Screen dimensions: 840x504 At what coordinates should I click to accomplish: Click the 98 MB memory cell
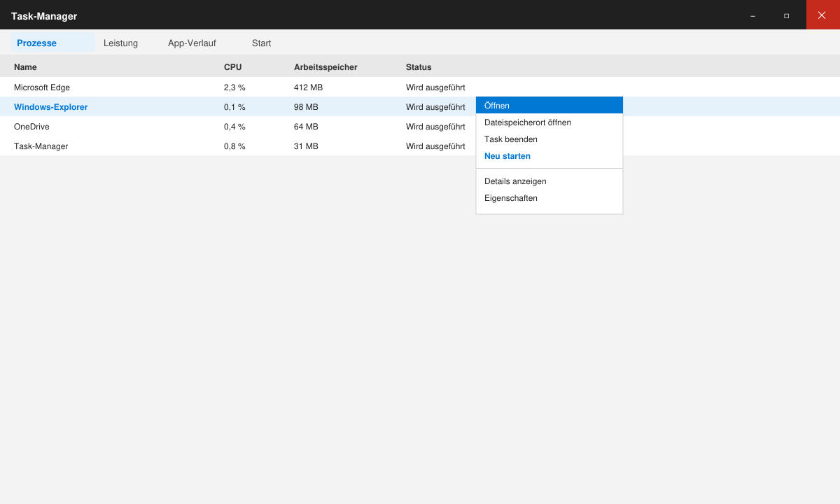pos(306,107)
